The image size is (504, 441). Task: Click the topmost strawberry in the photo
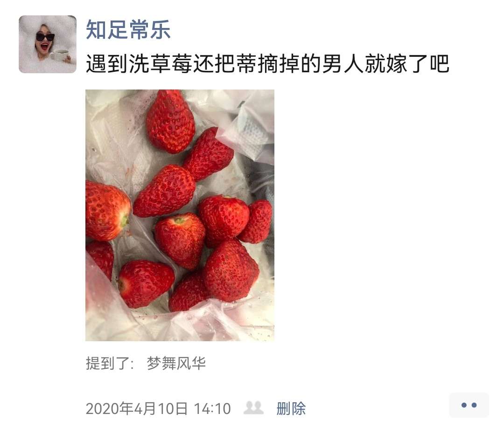tap(171, 121)
